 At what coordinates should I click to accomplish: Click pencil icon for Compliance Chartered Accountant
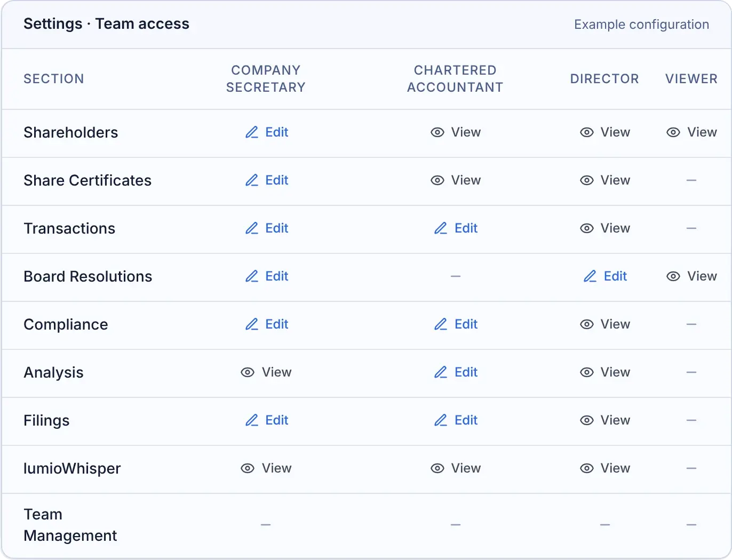(x=441, y=324)
